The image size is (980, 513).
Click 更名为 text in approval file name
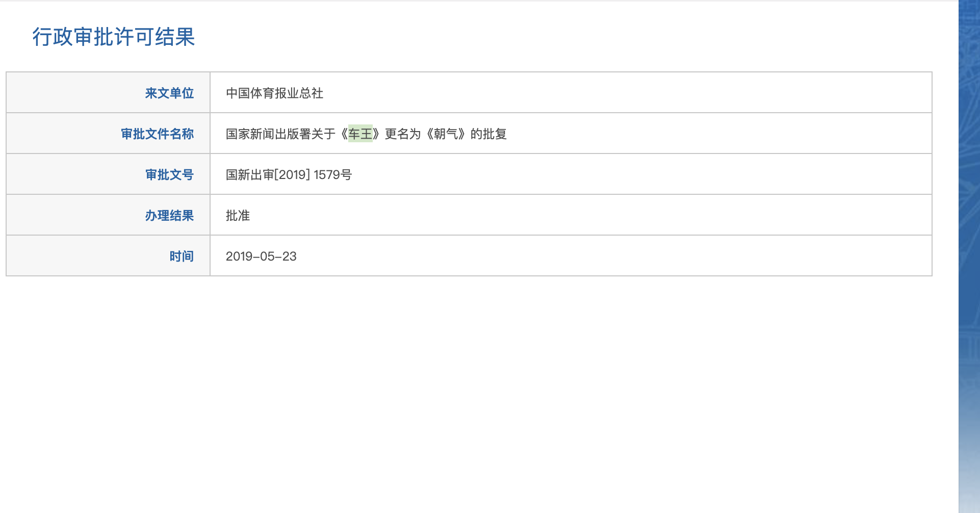tap(403, 134)
